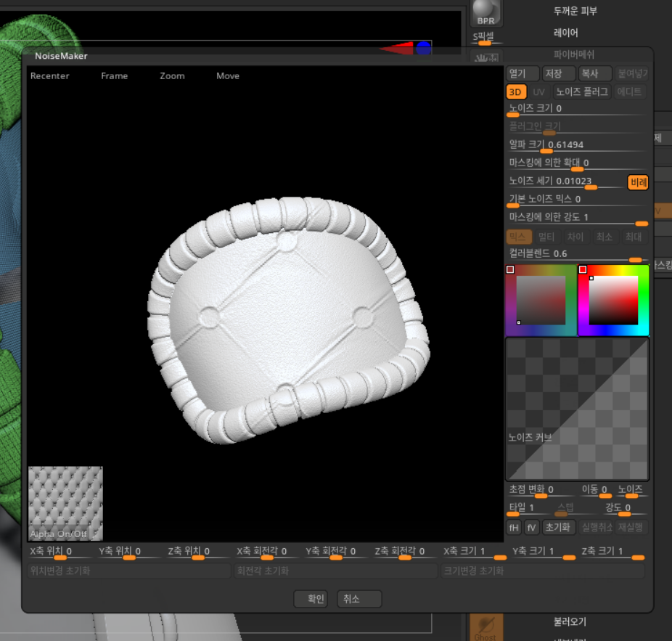
Task: Adjust the 마스킹에 의한 강도 slider
Action: click(x=577, y=219)
